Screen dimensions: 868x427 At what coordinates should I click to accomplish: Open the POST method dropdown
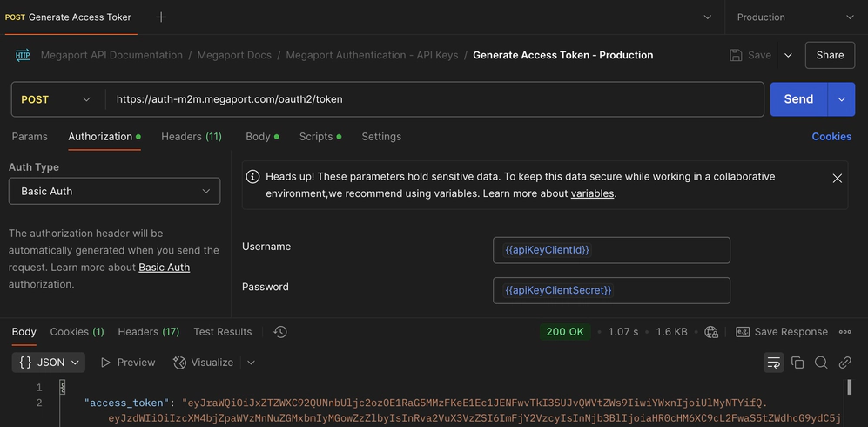tap(56, 99)
